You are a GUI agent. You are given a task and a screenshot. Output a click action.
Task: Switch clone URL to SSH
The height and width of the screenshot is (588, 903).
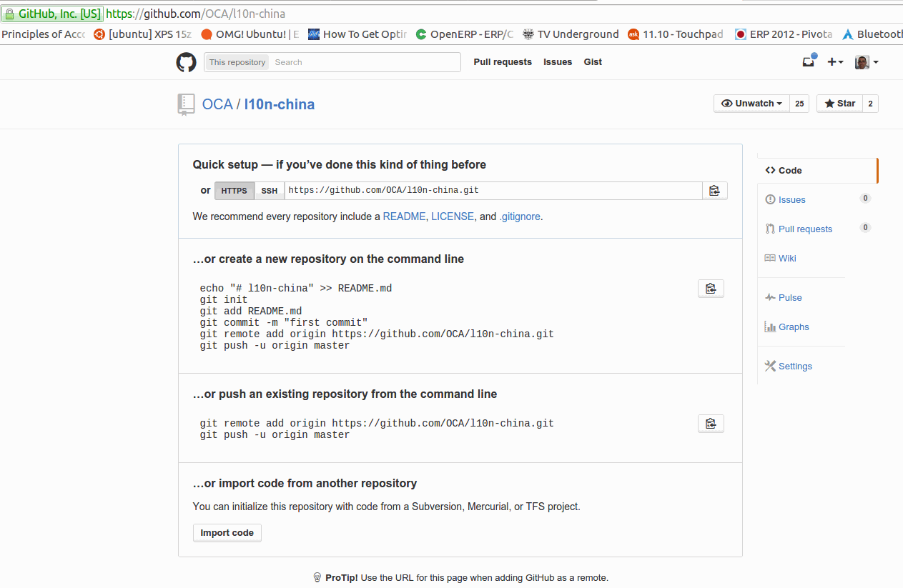coord(269,191)
